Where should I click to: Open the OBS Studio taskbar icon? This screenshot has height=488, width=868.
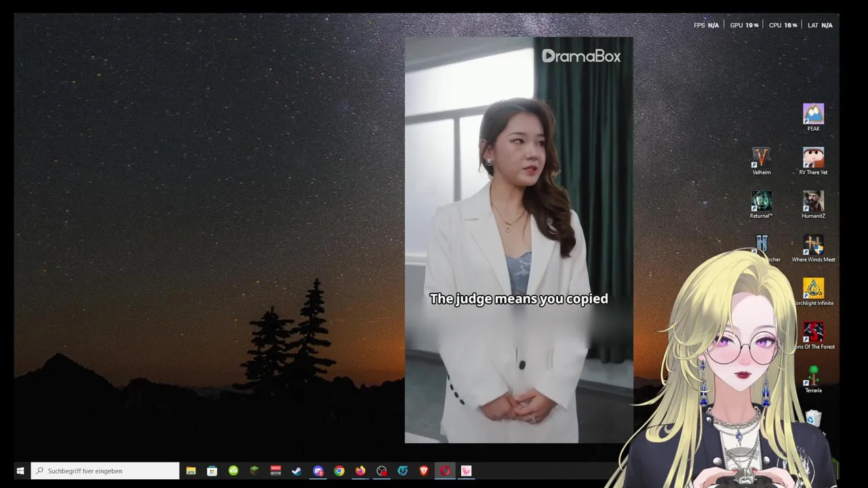tap(382, 471)
